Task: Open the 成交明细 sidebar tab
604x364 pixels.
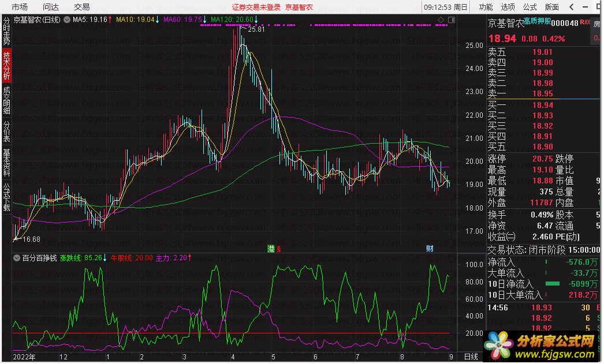Action: pos(6,100)
